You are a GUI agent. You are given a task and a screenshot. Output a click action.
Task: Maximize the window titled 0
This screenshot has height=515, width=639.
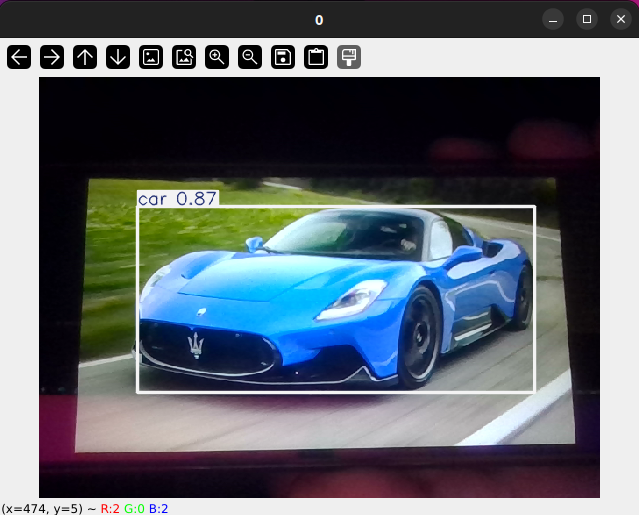[587, 19]
